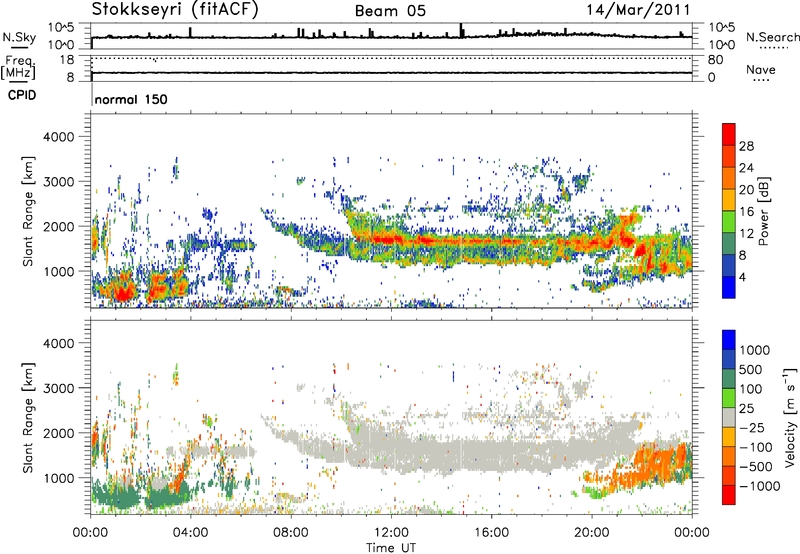Click the -1000 tick on Velocity colorbar

click(x=759, y=486)
